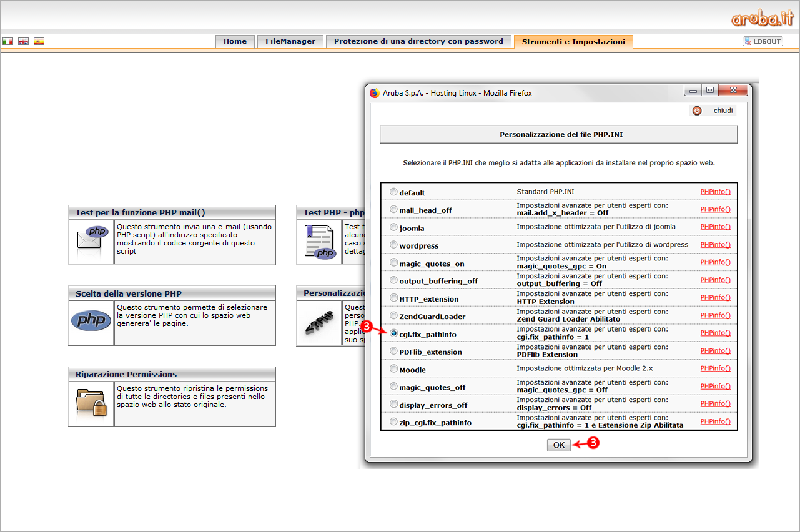Switch language with the British flag icon
This screenshot has height=532, width=800.
click(x=23, y=41)
